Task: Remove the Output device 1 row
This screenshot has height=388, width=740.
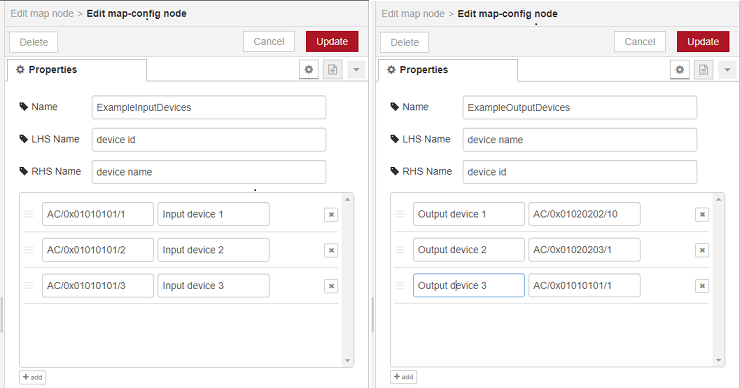Action: 702,214
